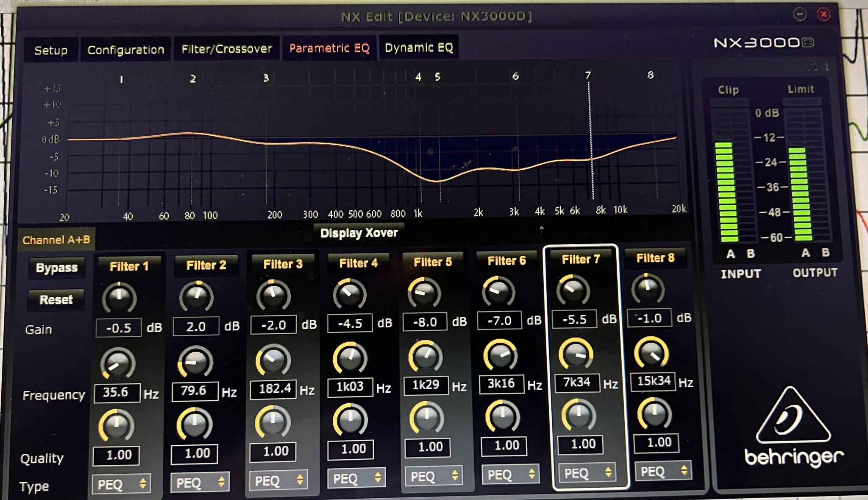Select the Parametric EQ tab

point(329,48)
